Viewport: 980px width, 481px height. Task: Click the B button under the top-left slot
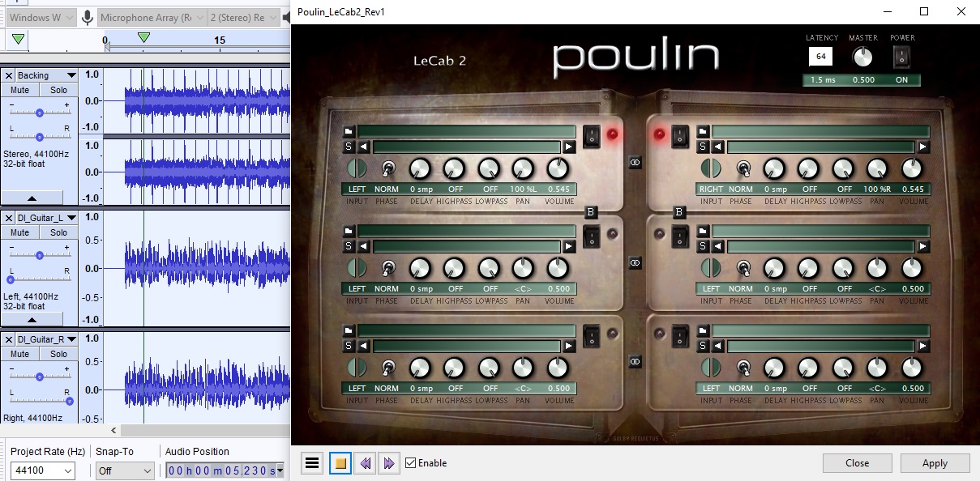pos(591,212)
